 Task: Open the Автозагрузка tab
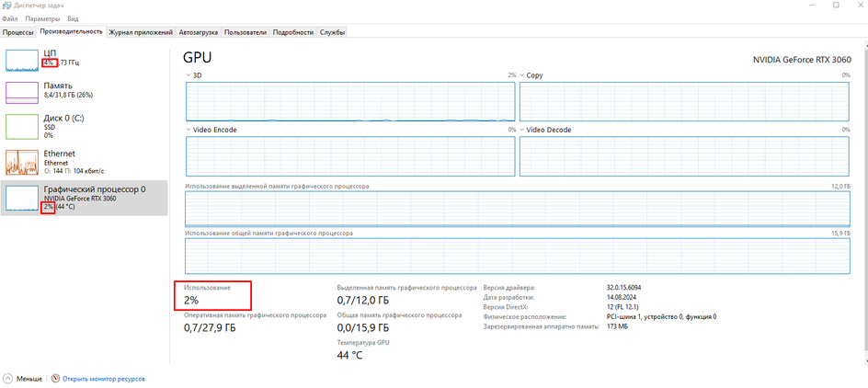coord(199,32)
